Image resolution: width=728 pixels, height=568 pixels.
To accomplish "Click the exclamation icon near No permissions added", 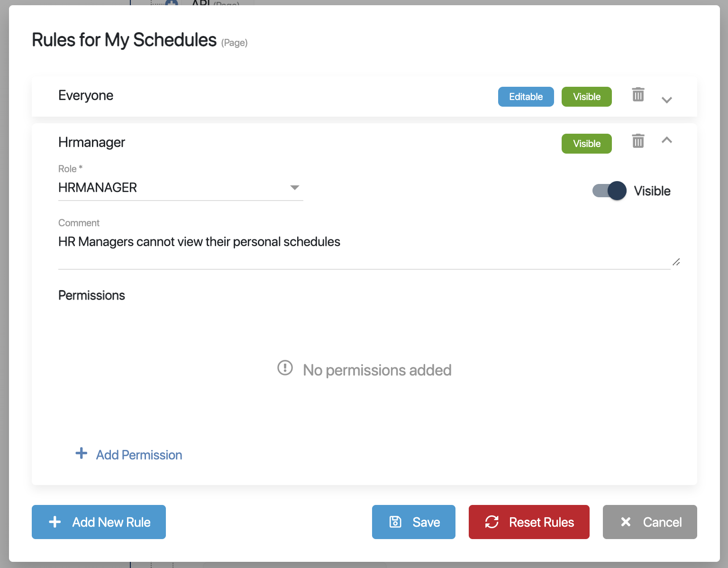I will tap(285, 367).
